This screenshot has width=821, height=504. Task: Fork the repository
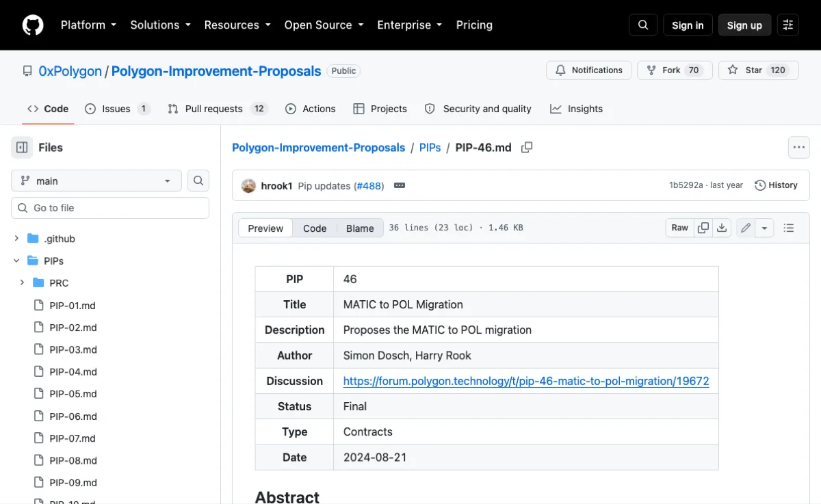(675, 70)
